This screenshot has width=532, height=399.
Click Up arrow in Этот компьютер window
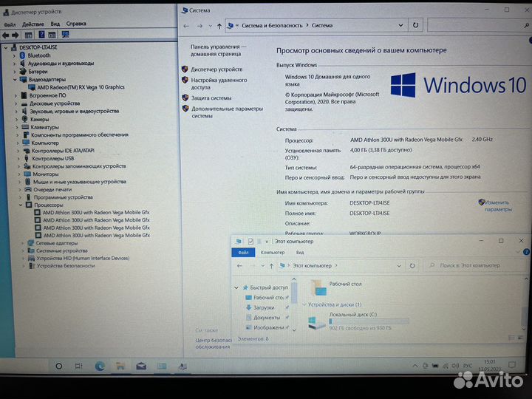point(271,266)
